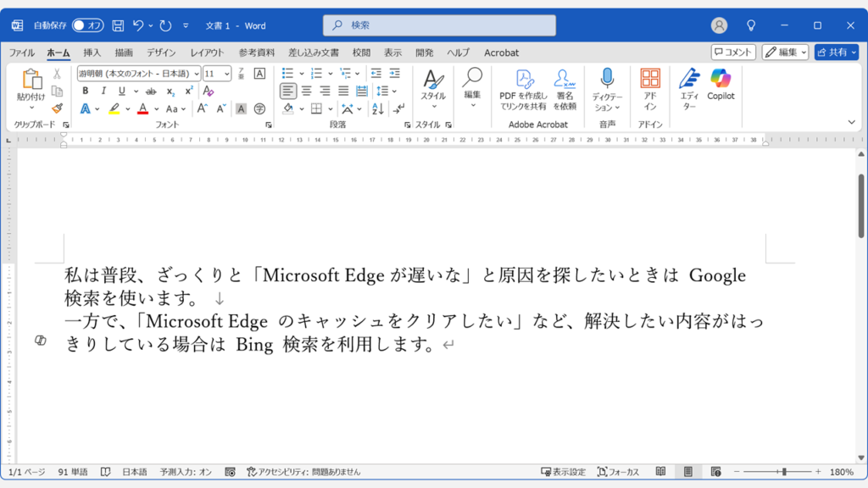Click Display Settings (表示設定) in status bar
This screenshot has width=868, height=488.
[x=563, y=472]
